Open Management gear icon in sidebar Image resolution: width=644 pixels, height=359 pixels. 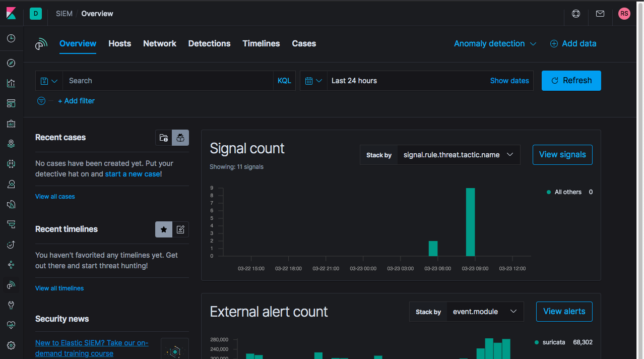(11, 345)
